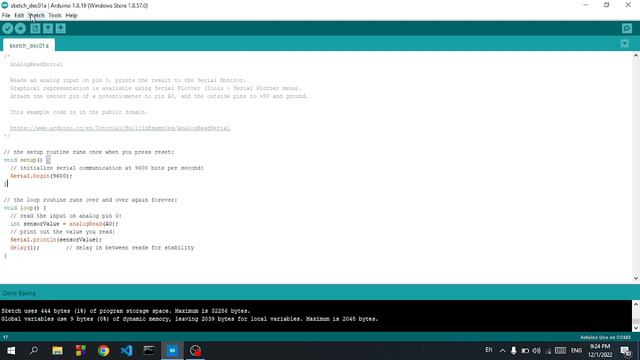
Task: Click the Serial.begin(9600) code line
Action: tap(41, 176)
